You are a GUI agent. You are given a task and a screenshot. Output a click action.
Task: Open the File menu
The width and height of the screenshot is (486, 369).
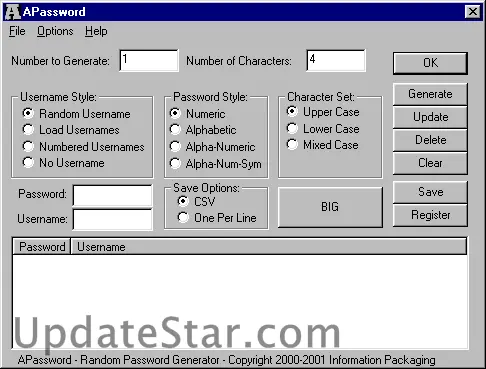(x=17, y=31)
